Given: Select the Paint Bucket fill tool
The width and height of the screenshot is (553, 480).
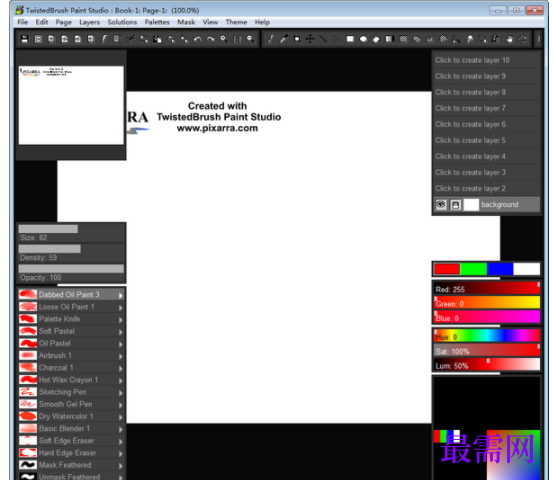Looking at the screenshot, I should (376, 39).
